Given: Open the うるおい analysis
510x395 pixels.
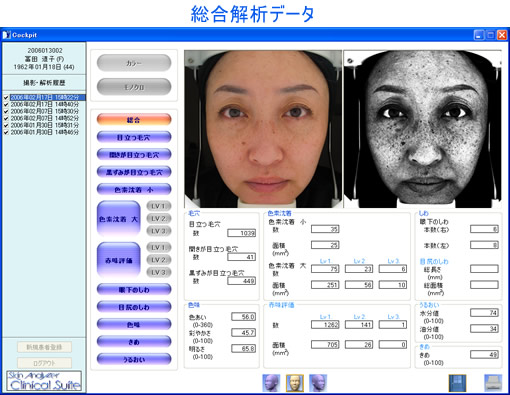Looking at the screenshot, I should pyautogui.click(x=134, y=359).
